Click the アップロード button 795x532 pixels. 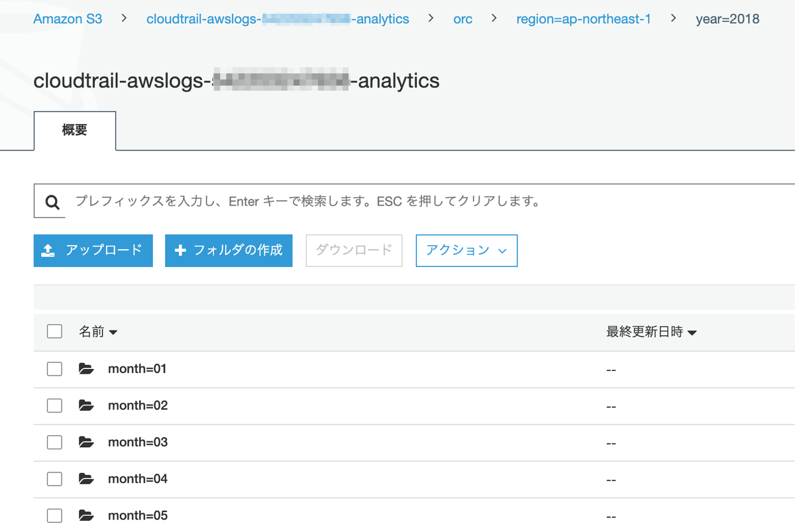tap(93, 250)
